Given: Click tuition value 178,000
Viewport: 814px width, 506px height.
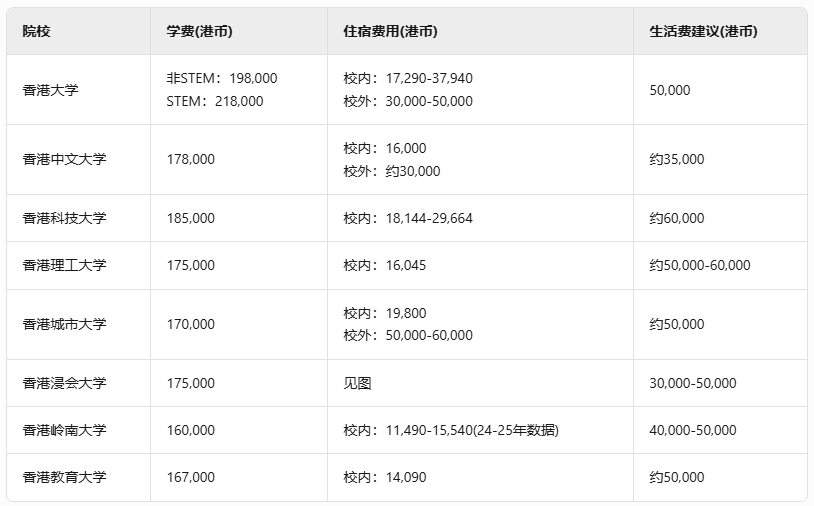Looking at the screenshot, I should coord(191,159).
